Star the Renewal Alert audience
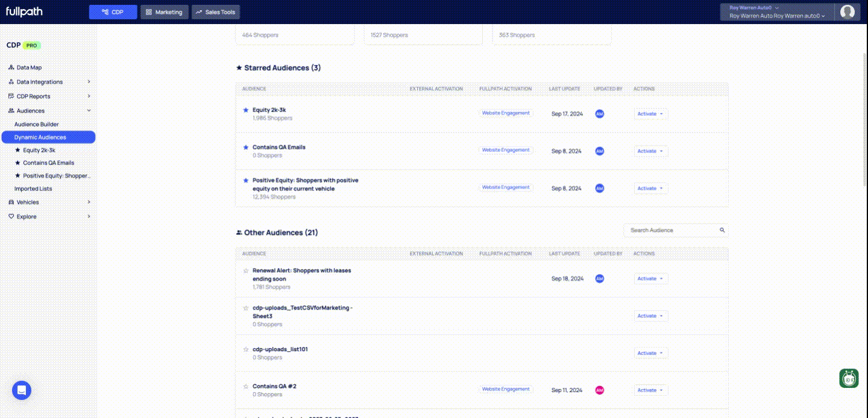 click(245, 271)
